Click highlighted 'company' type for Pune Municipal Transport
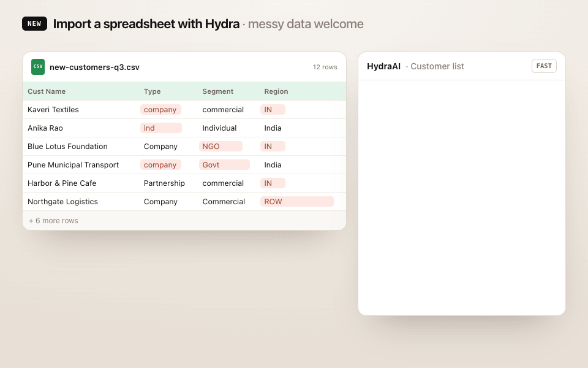588x368 pixels. (160, 165)
